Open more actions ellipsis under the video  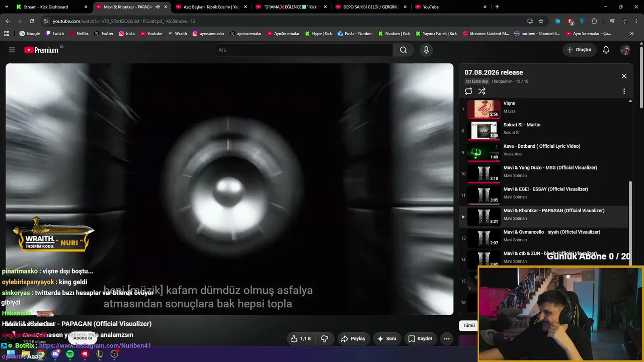tap(446, 339)
